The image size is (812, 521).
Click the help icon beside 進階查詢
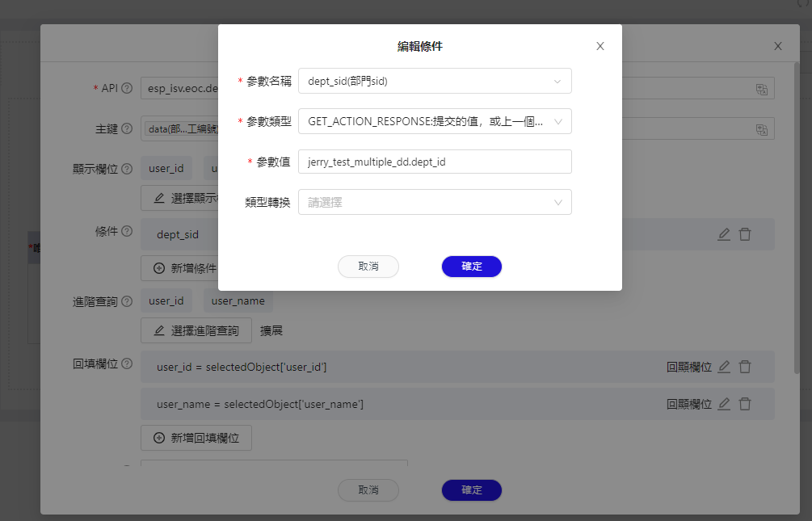click(x=127, y=301)
